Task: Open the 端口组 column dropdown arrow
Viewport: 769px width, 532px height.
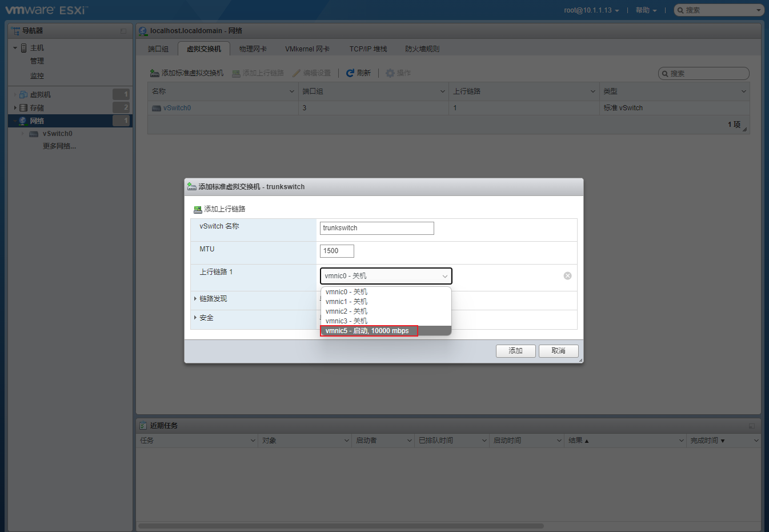Action: click(x=443, y=91)
